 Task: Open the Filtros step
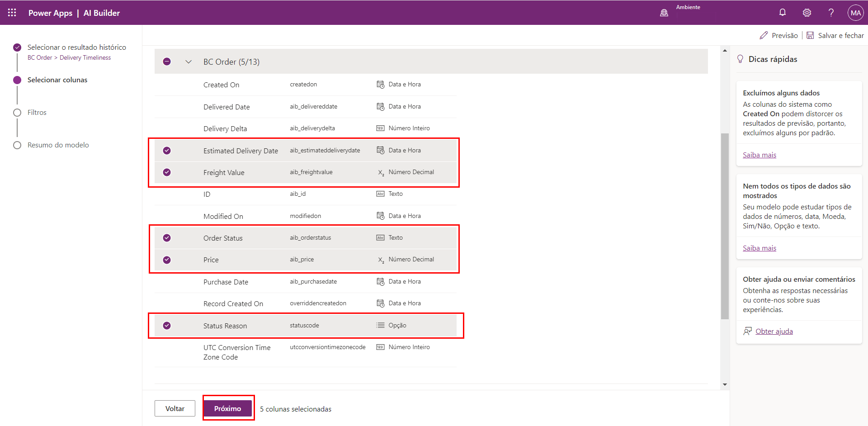[x=37, y=112]
